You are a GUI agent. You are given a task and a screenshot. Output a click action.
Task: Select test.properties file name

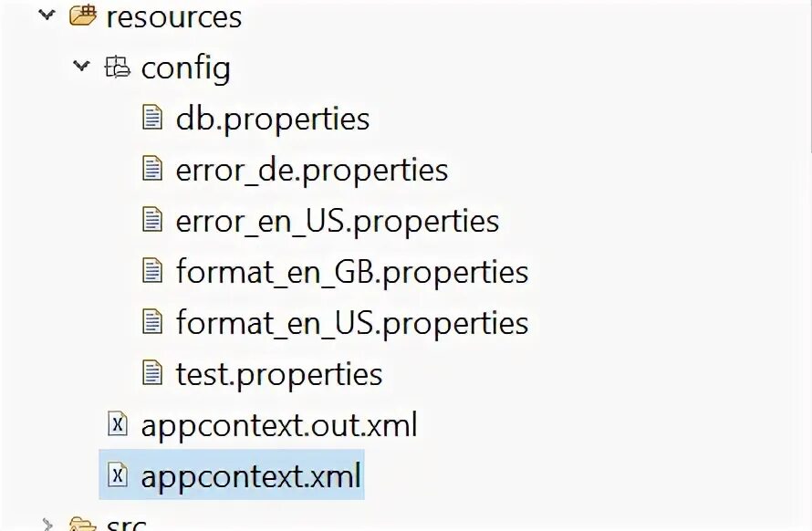278,374
